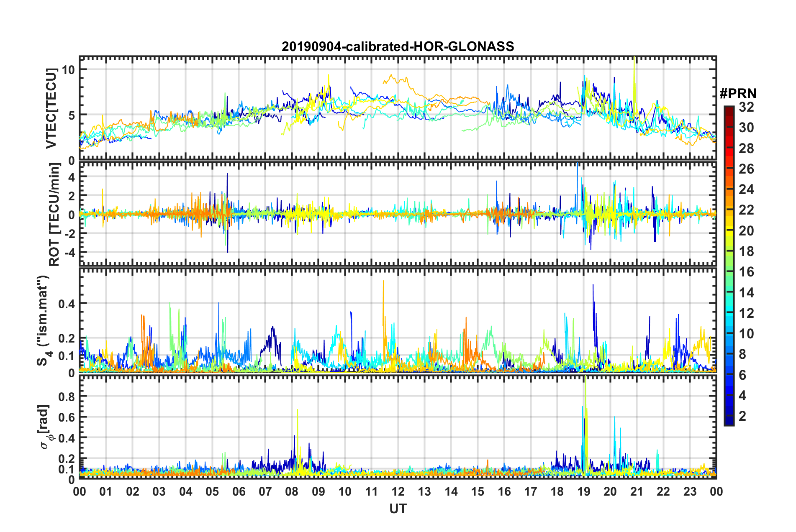Click the UT axis tick "07"
The height and width of the screenshot is (532, 796).
(x=265, y=491)
